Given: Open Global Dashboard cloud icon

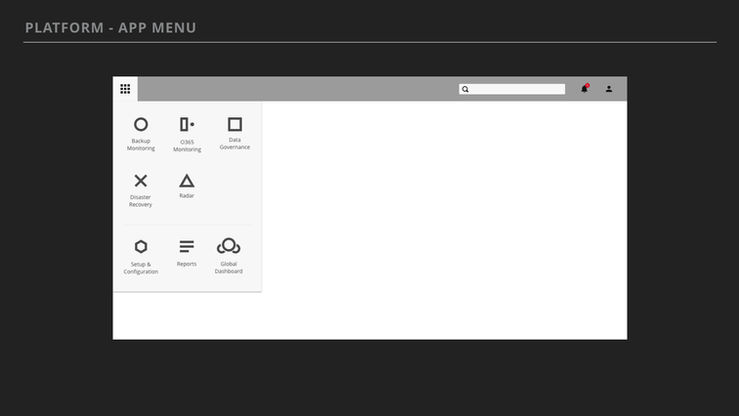Looking at the screenshot, I should [229, 246].
